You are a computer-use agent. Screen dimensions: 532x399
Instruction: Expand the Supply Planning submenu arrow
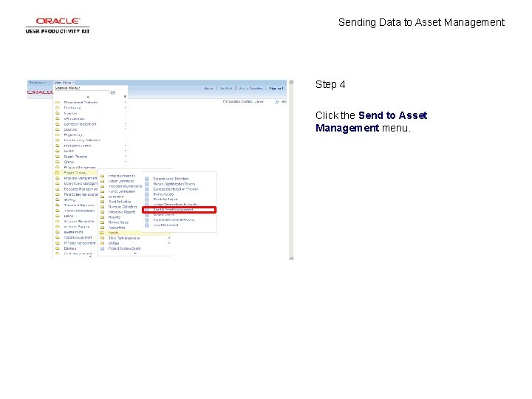tap(125, 157)
